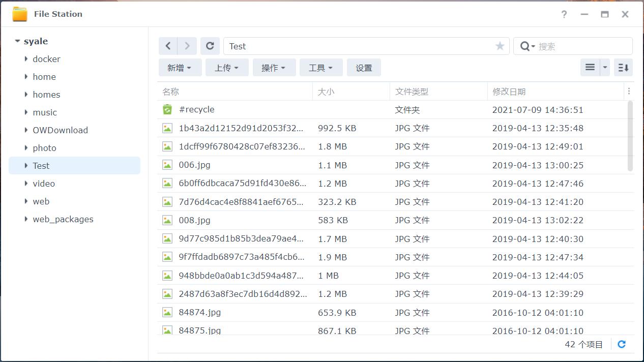Refresh the current folder view
Image resolution: width=644 pixels, height=362 pixels.
click(x=210, y=46)
